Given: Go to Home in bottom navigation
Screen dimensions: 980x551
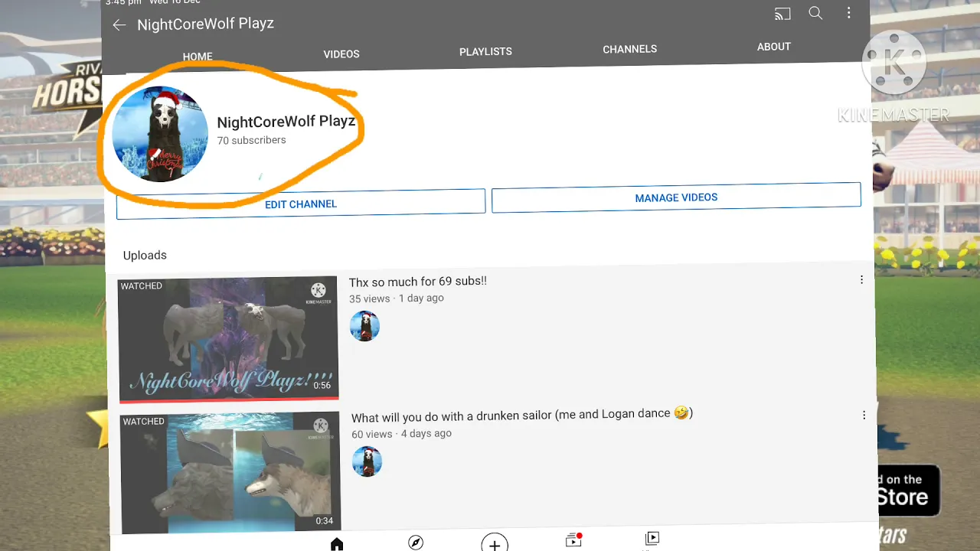Looking at the screenshot, I should tap(337, 544).
